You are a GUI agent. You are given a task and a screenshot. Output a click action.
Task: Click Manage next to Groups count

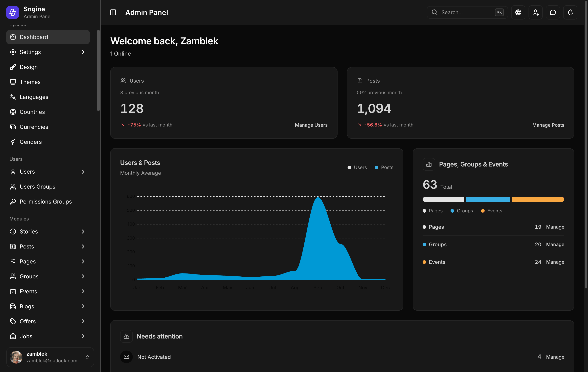point(555,245)
